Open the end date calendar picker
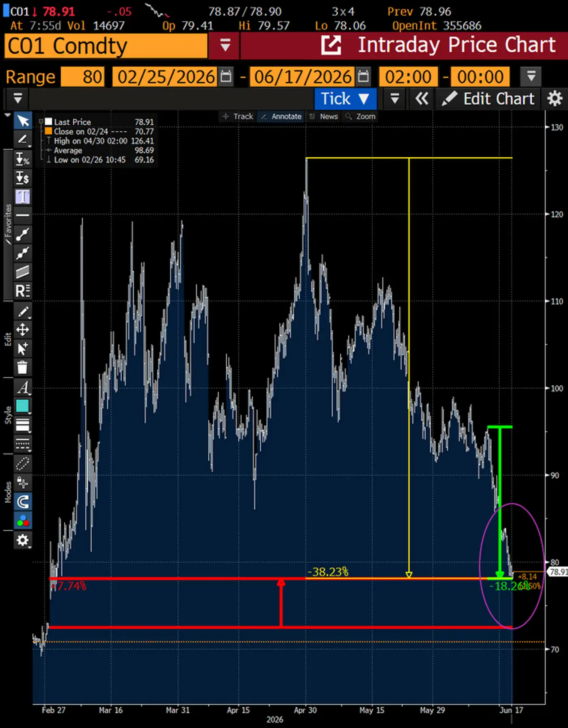This screenshot has width=568, height=728. (x=363, y=77)
